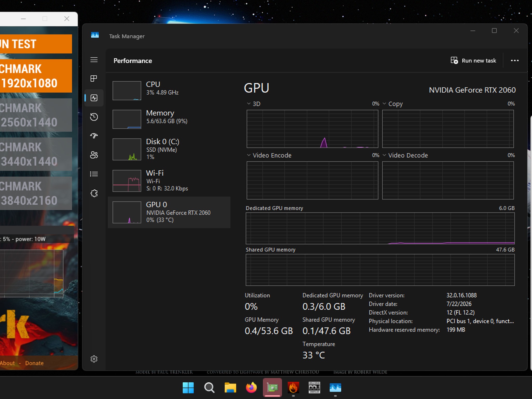Image resolution: width=532 pixels, height=399 pixels.
Task: Select Memory in the performance list
Action: [169, 119]
